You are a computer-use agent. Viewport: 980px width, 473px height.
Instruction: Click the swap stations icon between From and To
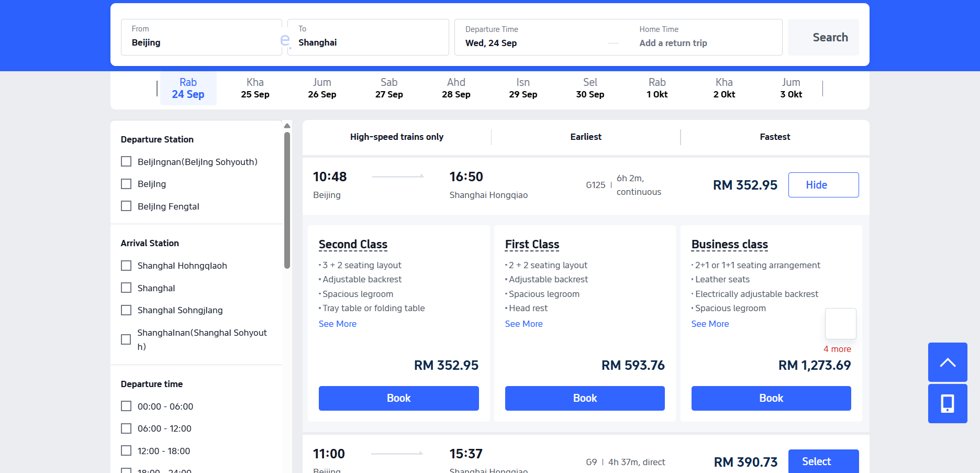pos(285,40)
